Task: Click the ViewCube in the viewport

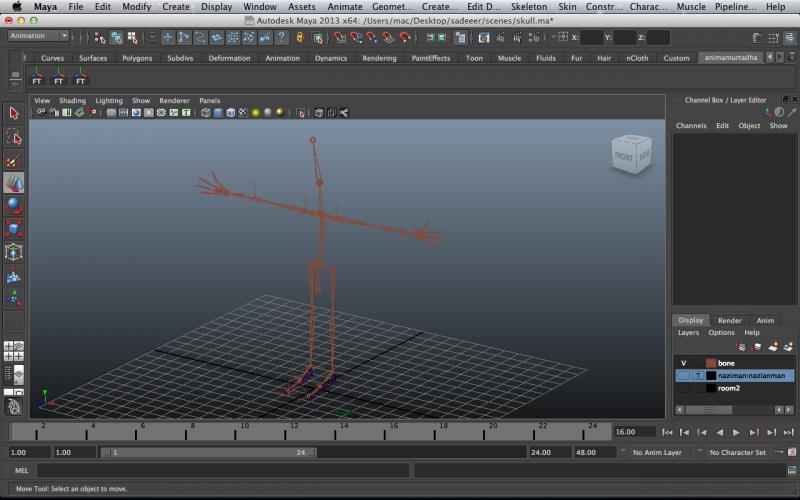Action: tap(631, 155)
